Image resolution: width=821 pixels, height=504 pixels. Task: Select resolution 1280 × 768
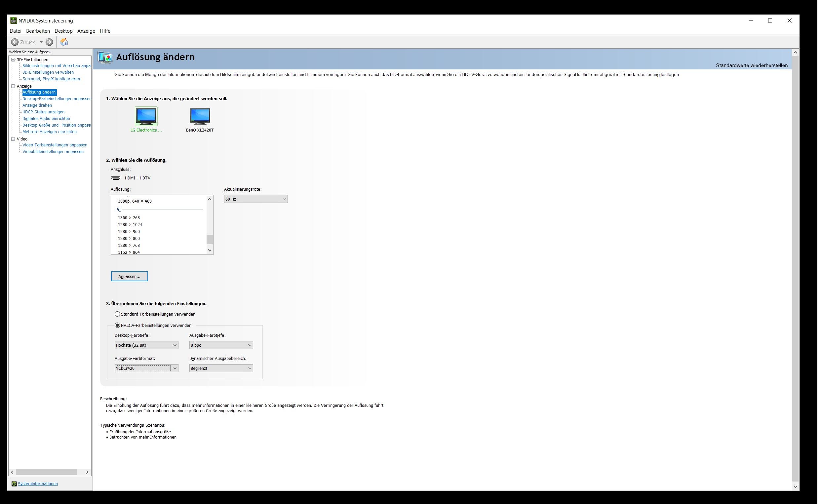pyautogui.click(x=129, y=246)
